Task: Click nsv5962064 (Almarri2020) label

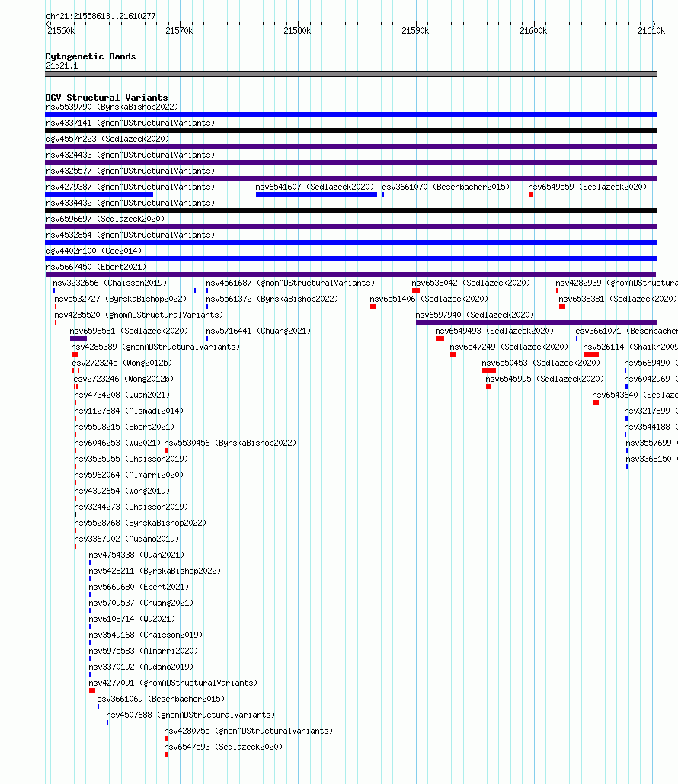Action: [129, 475]
